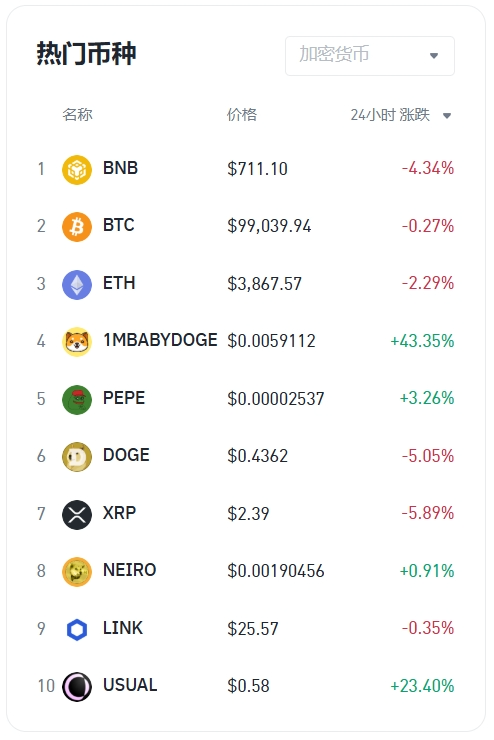Screen dimensions: 494x740
Task: Click the 加密货币 dropdown arrow
Action: [434, 56]
